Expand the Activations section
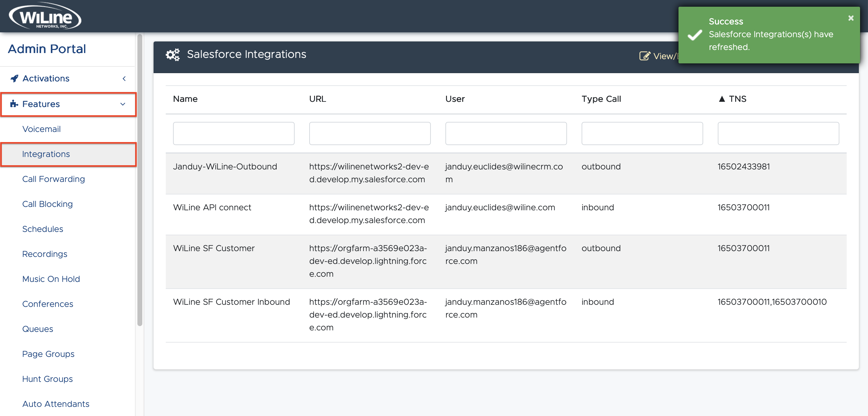The width and height of the screenshot is (868, 416). [x=46, y=78]
